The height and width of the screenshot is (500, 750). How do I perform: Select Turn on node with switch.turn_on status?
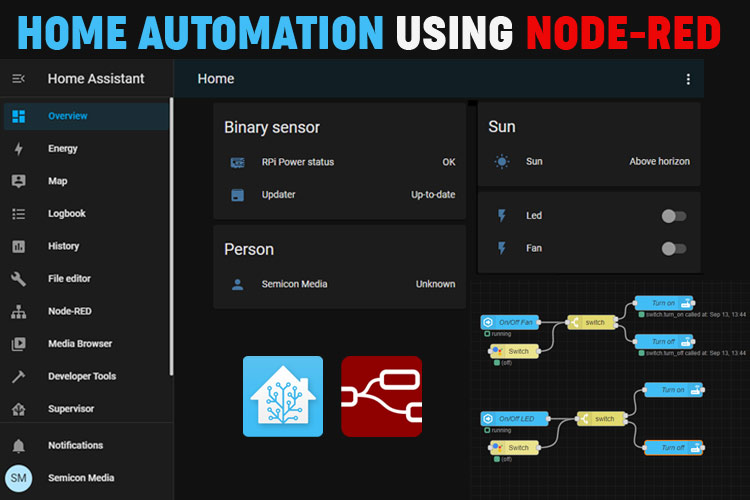click(664, 303)
